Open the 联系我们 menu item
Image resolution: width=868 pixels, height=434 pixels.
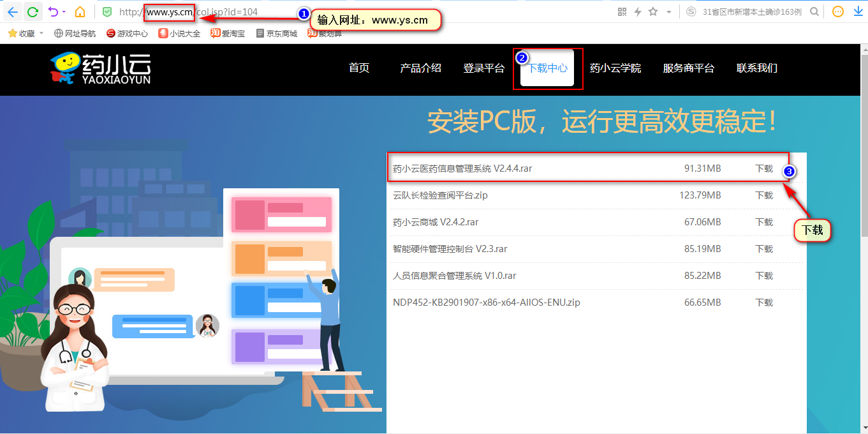coord(757,68)
